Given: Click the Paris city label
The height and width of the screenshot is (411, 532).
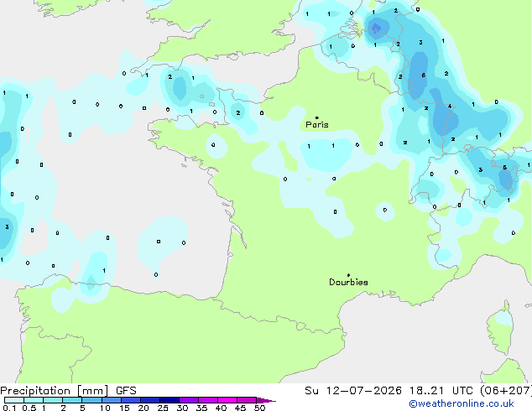Looking at the screenshot, I should (317, 125).
